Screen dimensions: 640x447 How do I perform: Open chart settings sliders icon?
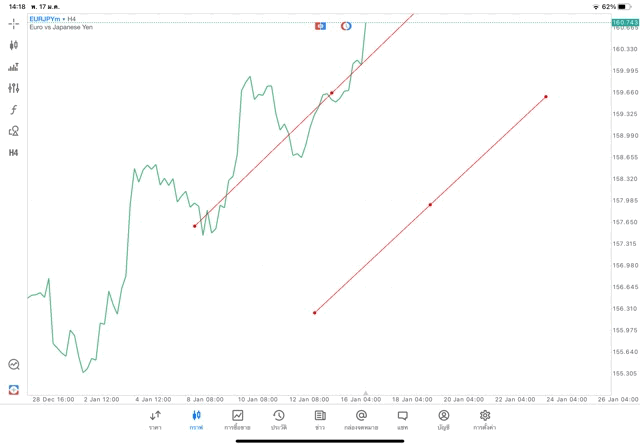(x=13, y=88)
